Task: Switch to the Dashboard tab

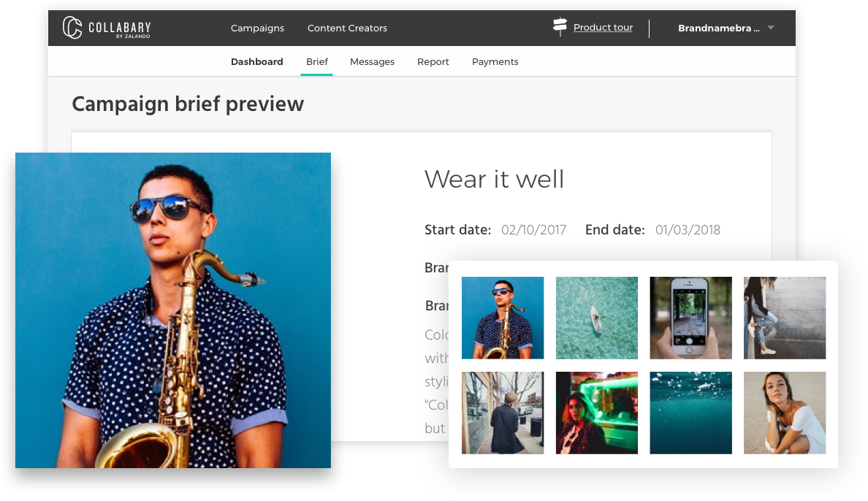Action: 256,62
